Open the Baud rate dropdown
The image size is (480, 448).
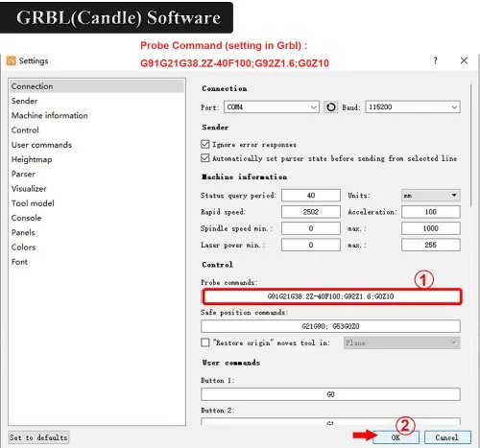click(413, 106)
